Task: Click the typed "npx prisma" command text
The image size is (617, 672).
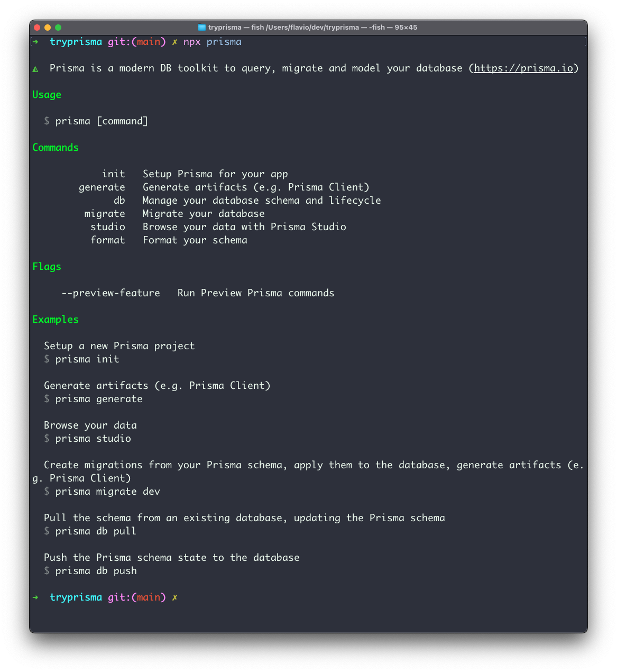Action: click(212, 42)
